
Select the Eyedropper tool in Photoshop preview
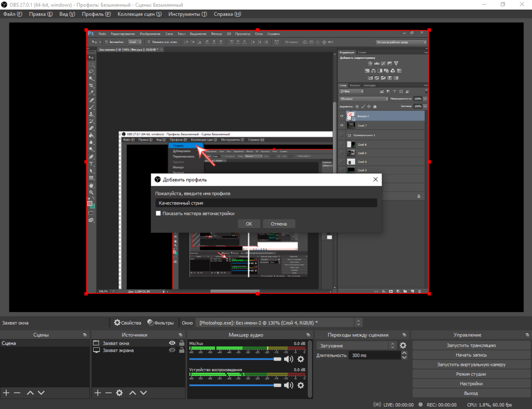click(91, 93)
